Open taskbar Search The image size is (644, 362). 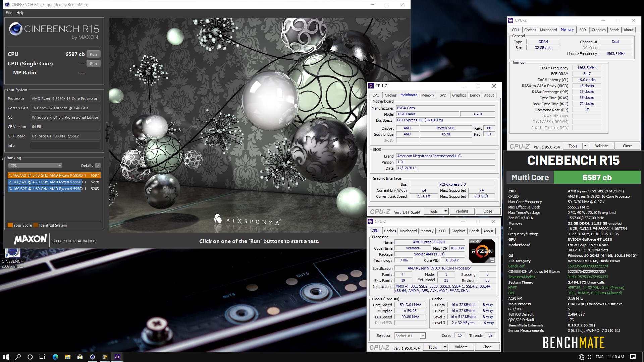coord(18,357)
